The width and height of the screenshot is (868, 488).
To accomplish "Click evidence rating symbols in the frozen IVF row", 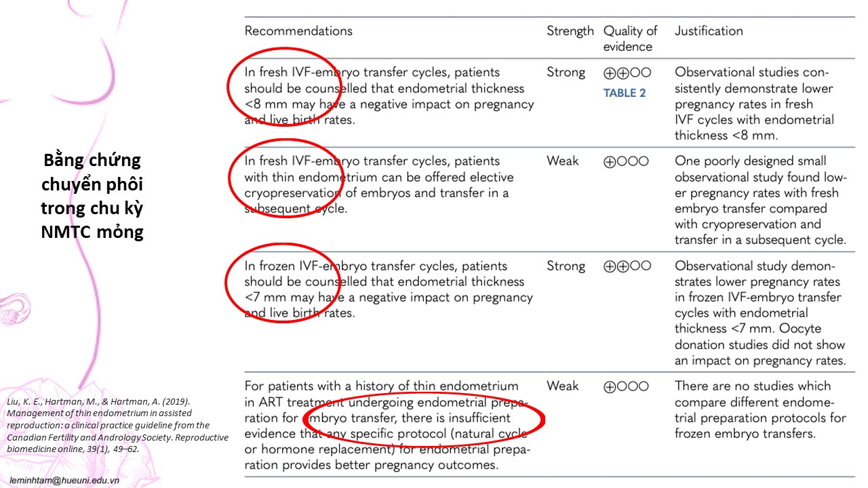I will 627,266.
